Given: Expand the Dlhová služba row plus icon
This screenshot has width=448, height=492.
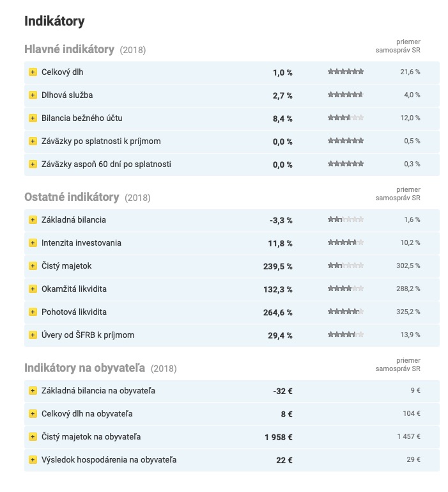Looking at the screenshot, I should coord(33,95).
